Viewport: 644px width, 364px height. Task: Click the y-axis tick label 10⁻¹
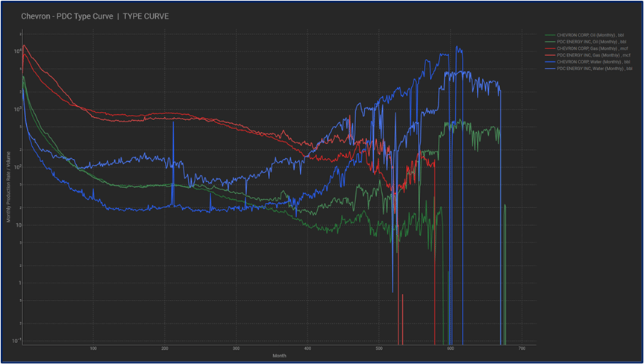(x=16, y=341)
